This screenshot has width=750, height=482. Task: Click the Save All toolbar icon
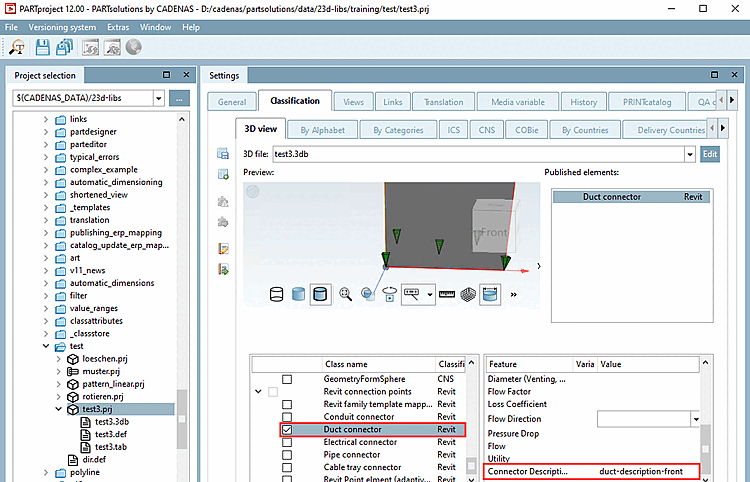[65, 47]
